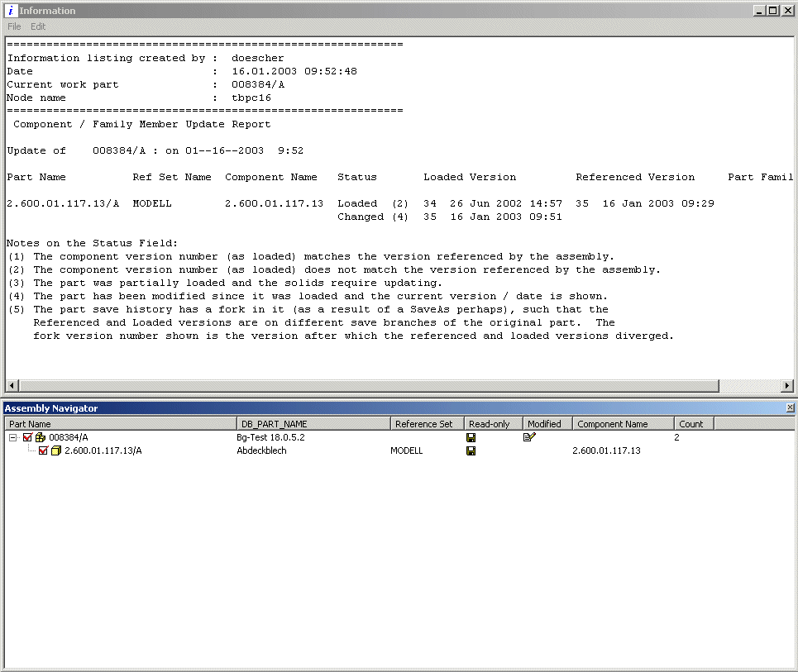This screenshot has width=798, height=672.
Task: Click the node name tbpc16
Action: [251, 98]
